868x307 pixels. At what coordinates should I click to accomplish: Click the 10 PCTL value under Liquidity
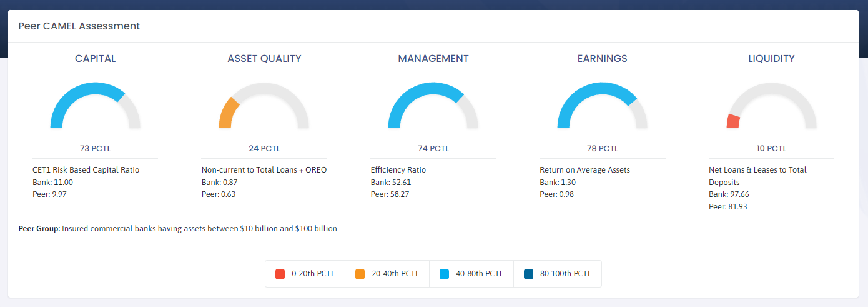[x=771, y=149]
